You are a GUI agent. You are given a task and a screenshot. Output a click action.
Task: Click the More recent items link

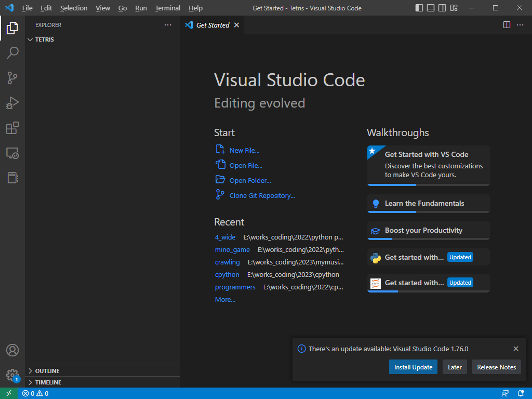click(225, 300)
